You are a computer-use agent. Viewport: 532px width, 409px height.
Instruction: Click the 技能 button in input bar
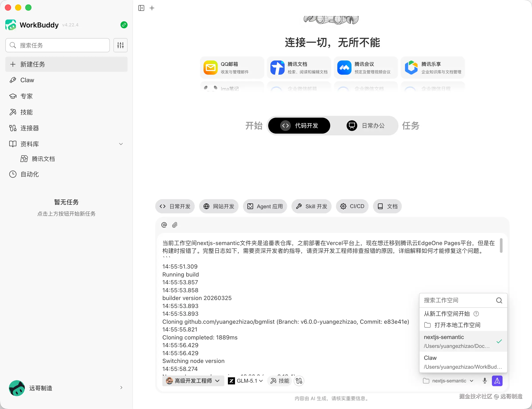point(280,381)
